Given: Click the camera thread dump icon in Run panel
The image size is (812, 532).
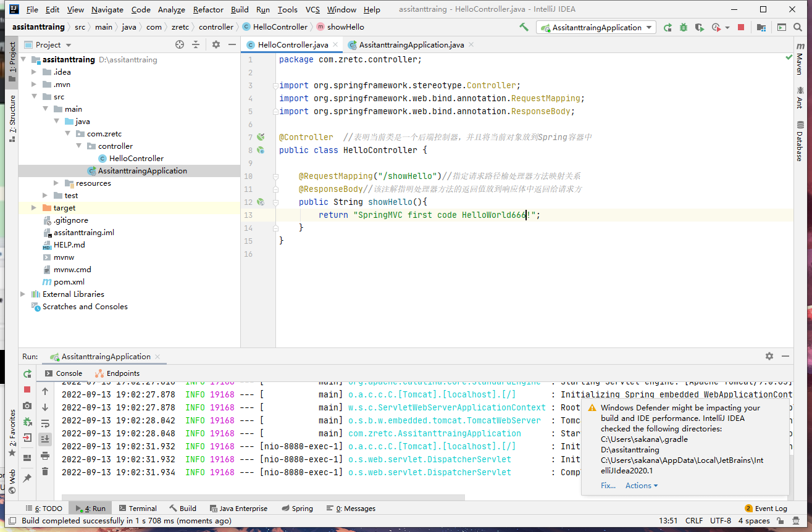Looking at the screenshot, I should 27,405.
